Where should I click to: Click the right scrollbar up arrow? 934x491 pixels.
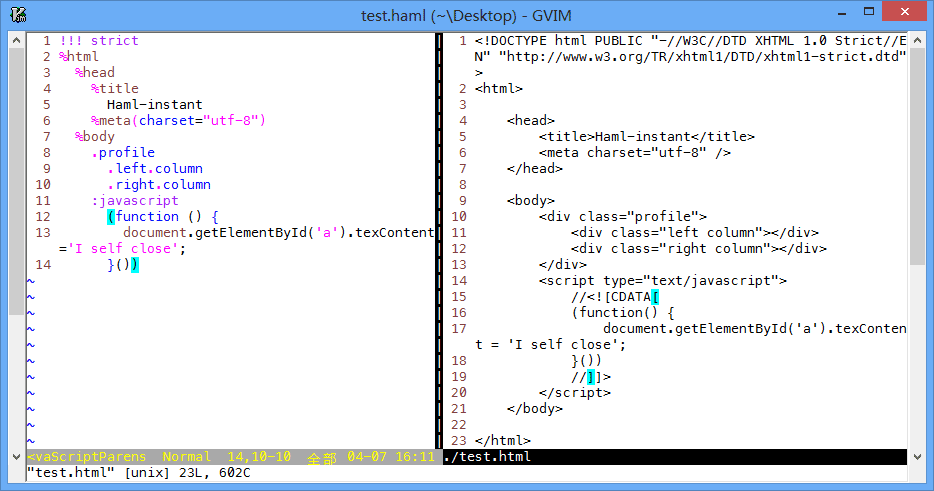pyautogui.click(x=917, y=41)
